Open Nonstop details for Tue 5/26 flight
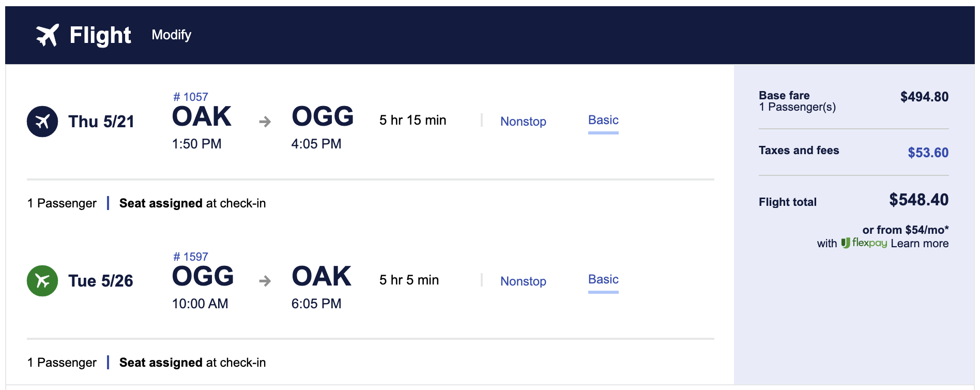Image resolution: width=980 pixels, height=390 pixels. click(523, 281)
